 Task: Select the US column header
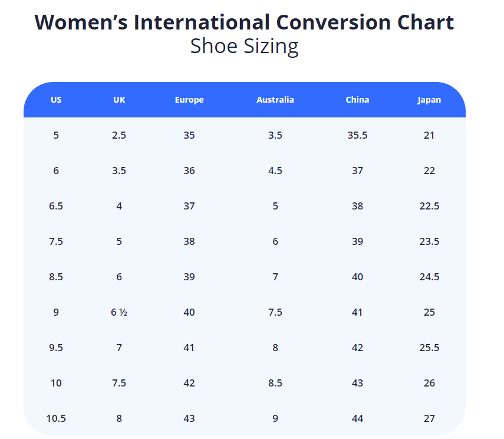[x=56, y=100]
